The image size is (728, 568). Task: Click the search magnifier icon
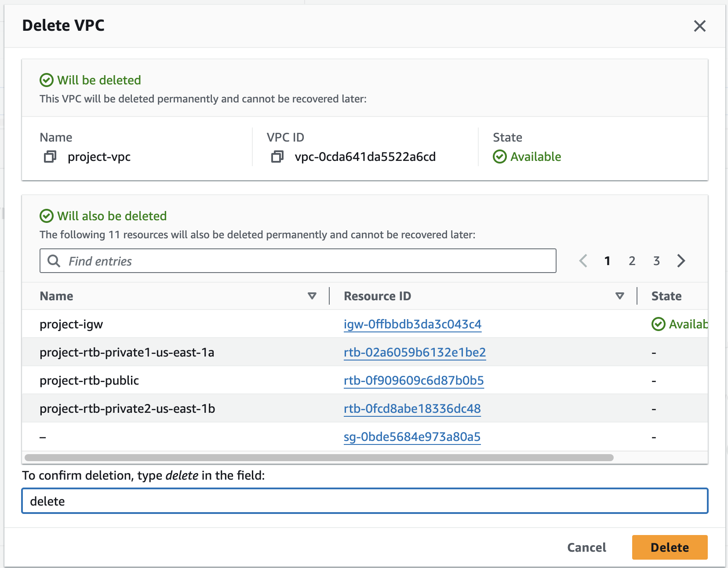pyautogui.click(x=54, y=261)
